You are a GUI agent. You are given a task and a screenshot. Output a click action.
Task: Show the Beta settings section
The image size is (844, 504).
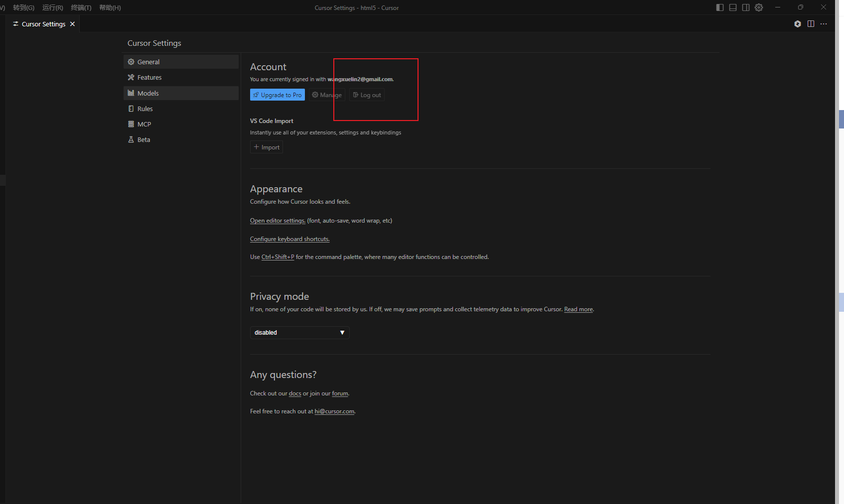pyautogui.click(x=181, y=139)
